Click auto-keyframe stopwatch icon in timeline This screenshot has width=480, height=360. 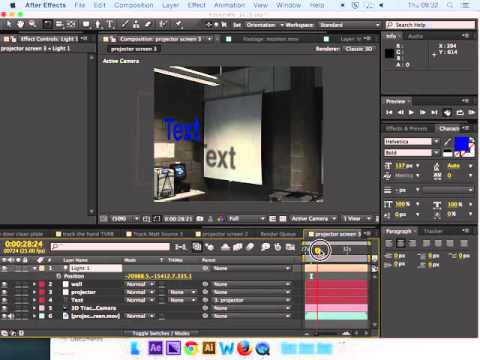tap(277, 247)
